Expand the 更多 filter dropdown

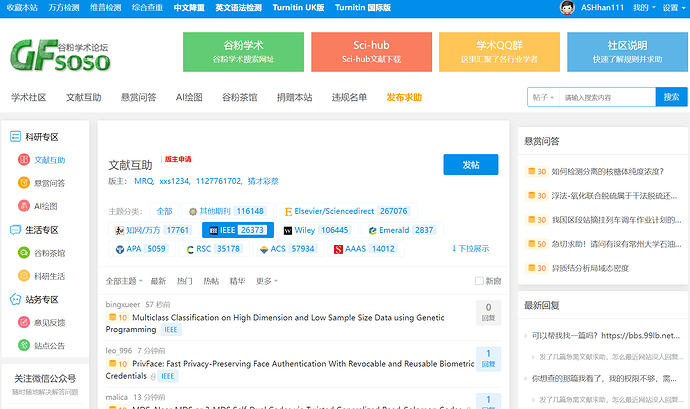click(267, 281)
